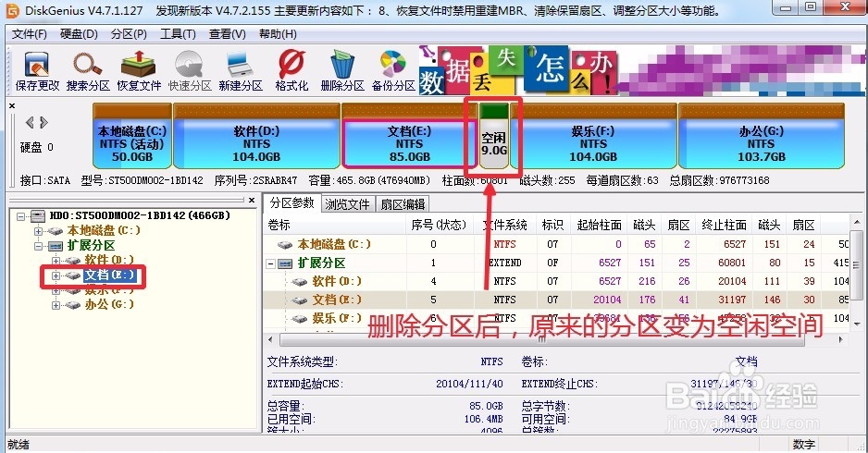Viewport: 868px width, 453px height.
Task: Switch to the 浏览文件 tab
Action: 347,204
